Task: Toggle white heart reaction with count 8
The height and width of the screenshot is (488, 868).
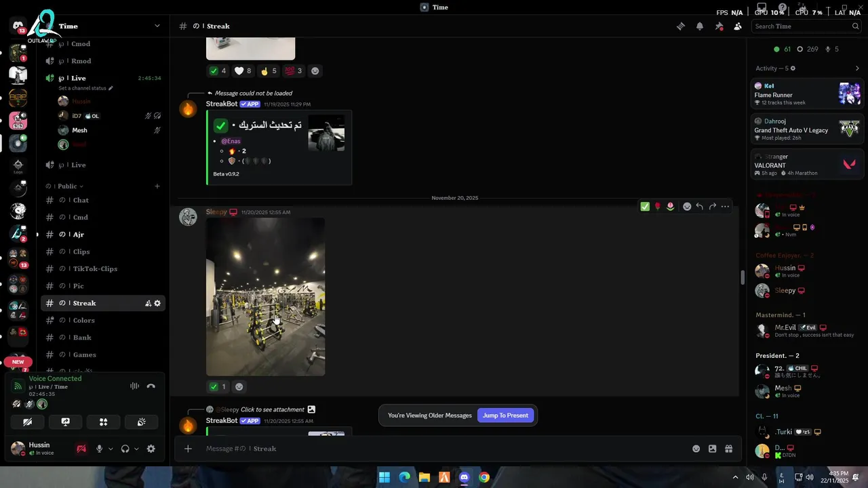Action: pos(243,70)
